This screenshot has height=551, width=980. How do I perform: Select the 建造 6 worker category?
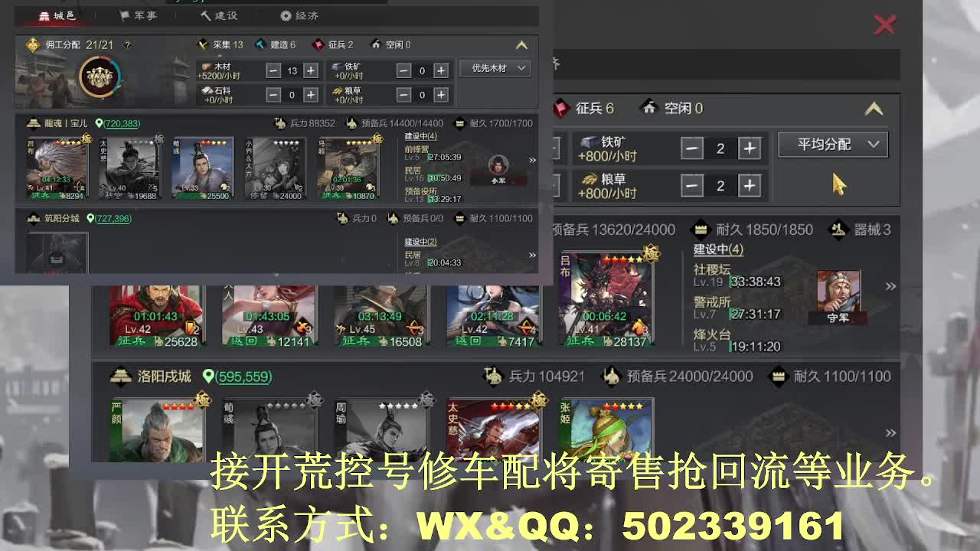[x=275, y=45]
